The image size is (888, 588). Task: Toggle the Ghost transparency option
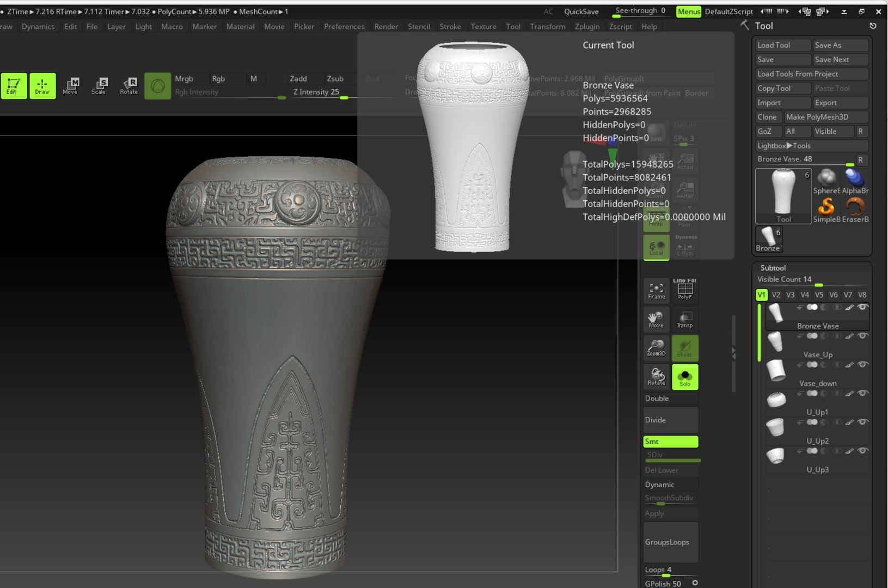684,347
